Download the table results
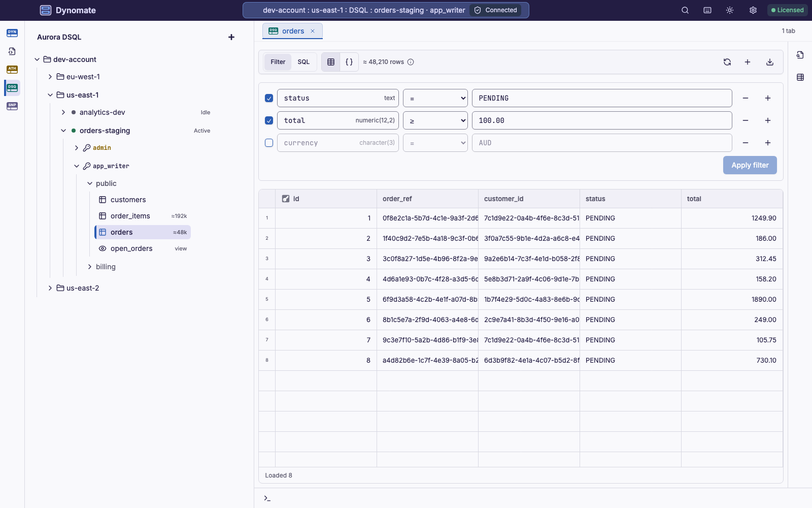 pyautogui.click(x=770, y=62)
